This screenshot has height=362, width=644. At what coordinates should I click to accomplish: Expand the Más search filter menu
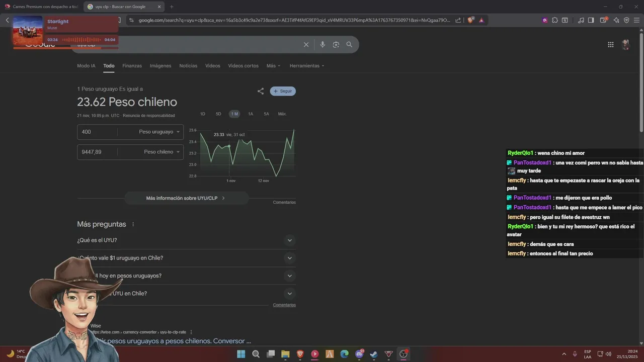(273, 66)
